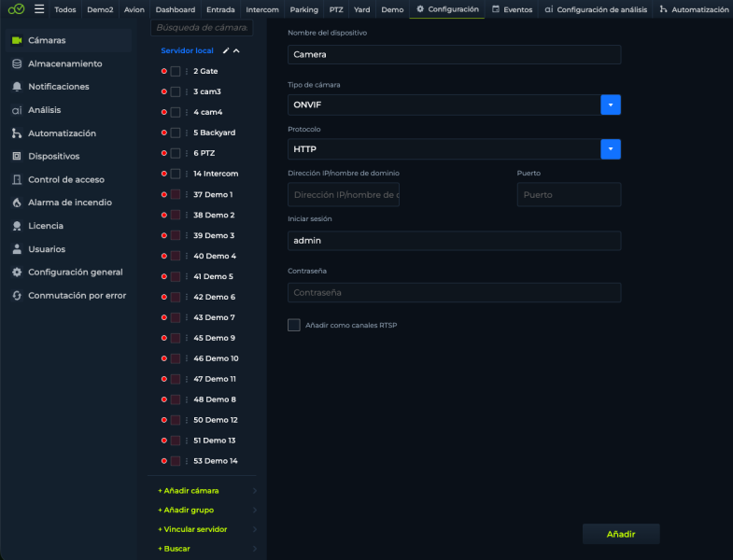The height and width of the screenshot is (560, 733).
Task: Click the Añadir grupo link
Action: pyautogui.click(x=186, y=510)
